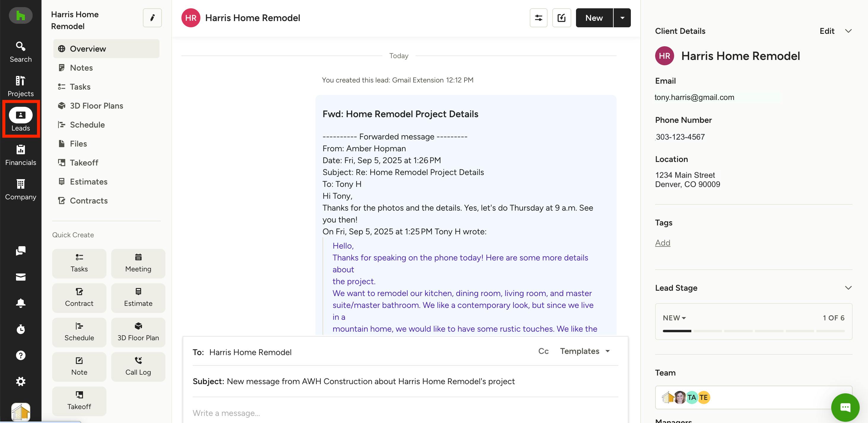Open the timer stopwatch icon
Screen dimensions: 868x423
pos(20,329)
